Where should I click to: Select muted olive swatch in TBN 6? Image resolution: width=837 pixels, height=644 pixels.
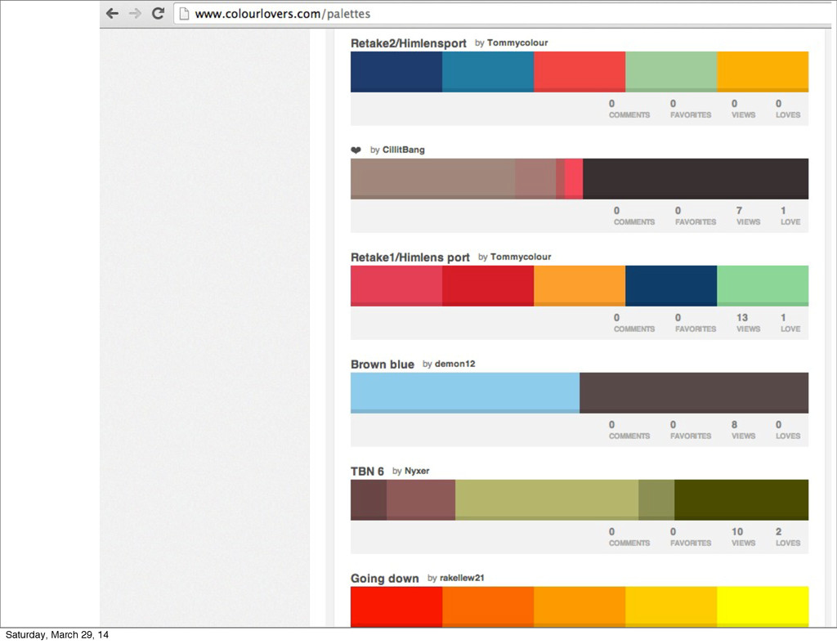pos(656,500)
